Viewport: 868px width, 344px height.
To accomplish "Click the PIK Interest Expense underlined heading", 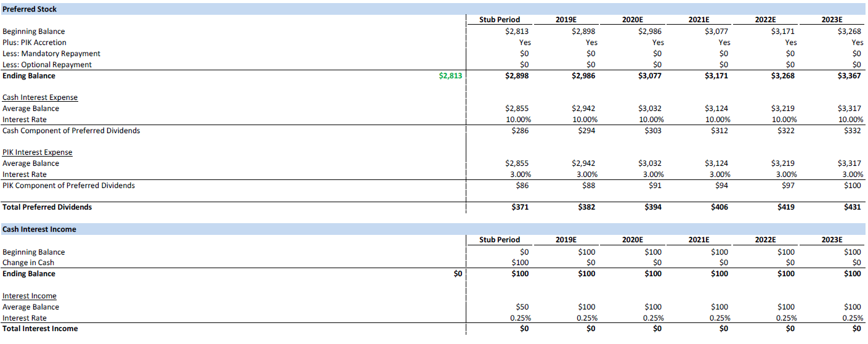I will pyautogui.click(x=37, y=152).
